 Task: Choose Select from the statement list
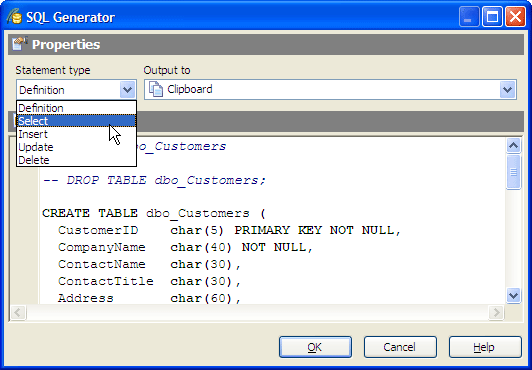[x=76, y=121]
